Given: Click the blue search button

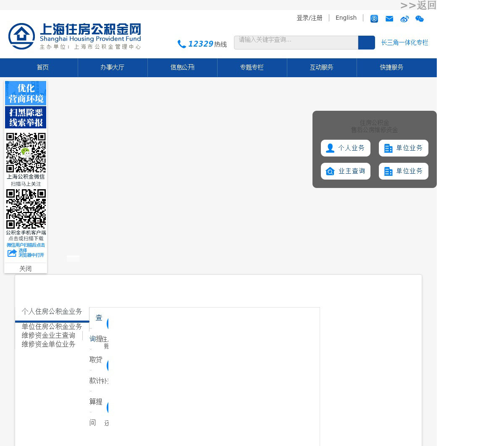Looking at the screenshot, I should [x=366, y=43].
